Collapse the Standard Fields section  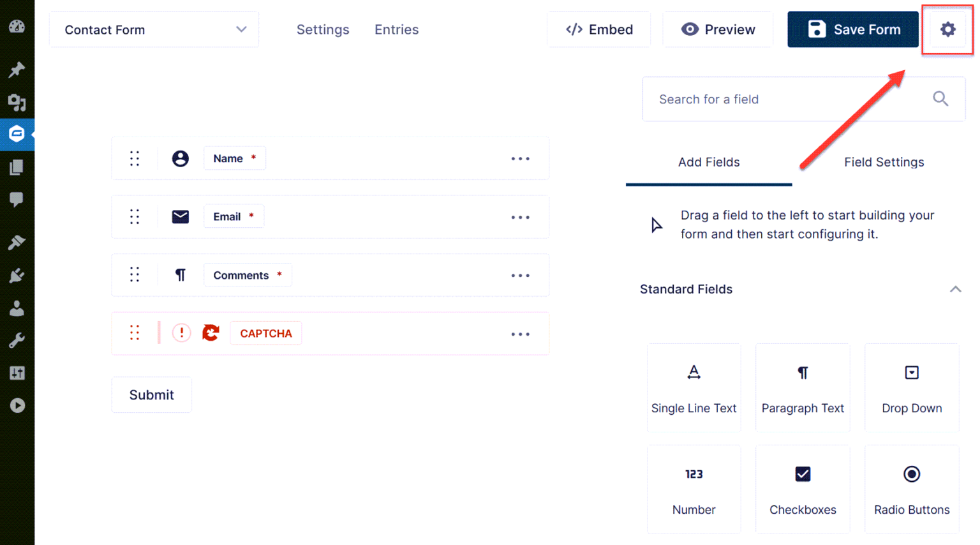(955, 289)
